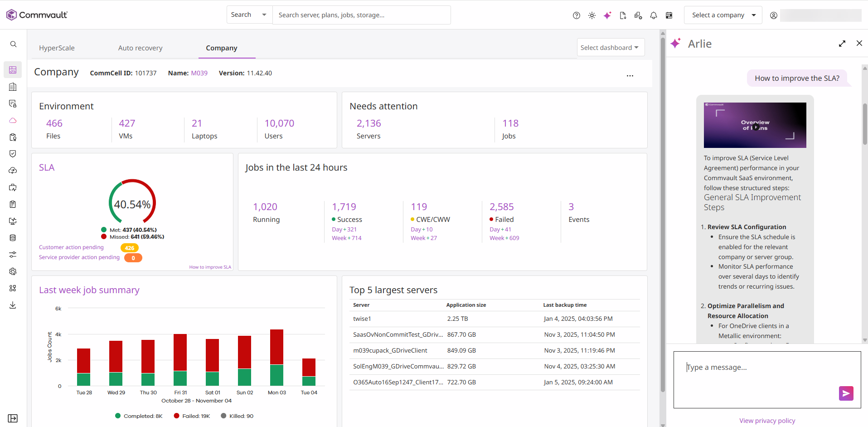This screenshot has width=868, height=427.
Task: Click the four-squares apps icon in sidebar
Action: [13, 288]
